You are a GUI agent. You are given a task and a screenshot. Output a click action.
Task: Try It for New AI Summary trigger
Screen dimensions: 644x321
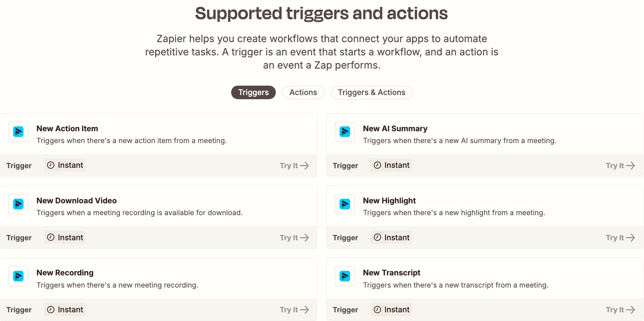click(x=620, y=165)
